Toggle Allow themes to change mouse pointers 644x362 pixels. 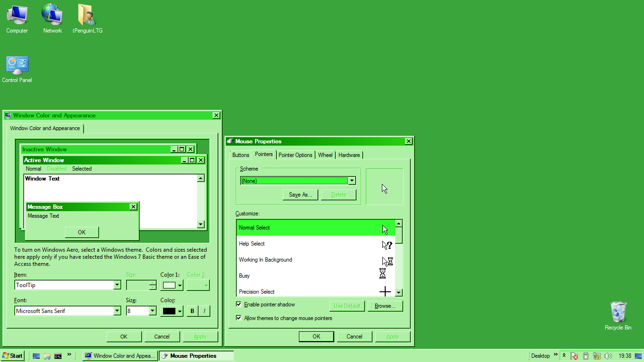[239, 318]
